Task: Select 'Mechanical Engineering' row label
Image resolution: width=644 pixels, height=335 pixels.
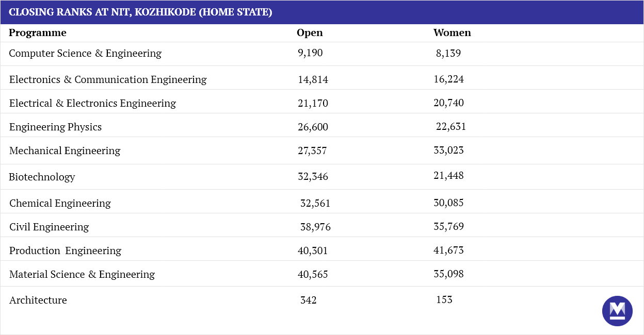Action: [65, 151]
